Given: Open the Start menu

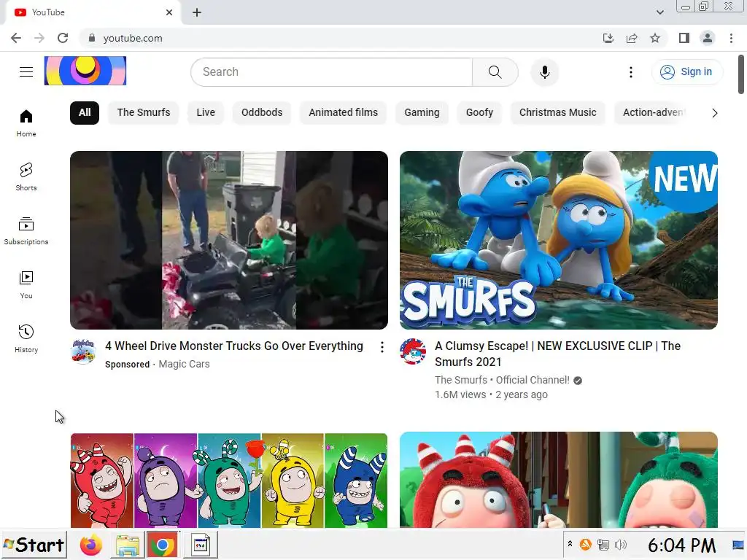Looking at the screenshot, I should [34, 545].
